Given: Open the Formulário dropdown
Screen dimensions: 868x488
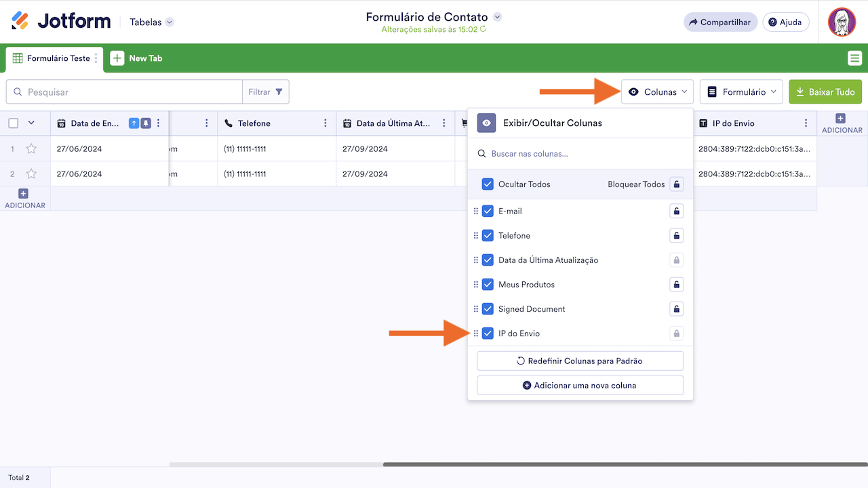Looking at the screenshot, I should coord(741,92).
